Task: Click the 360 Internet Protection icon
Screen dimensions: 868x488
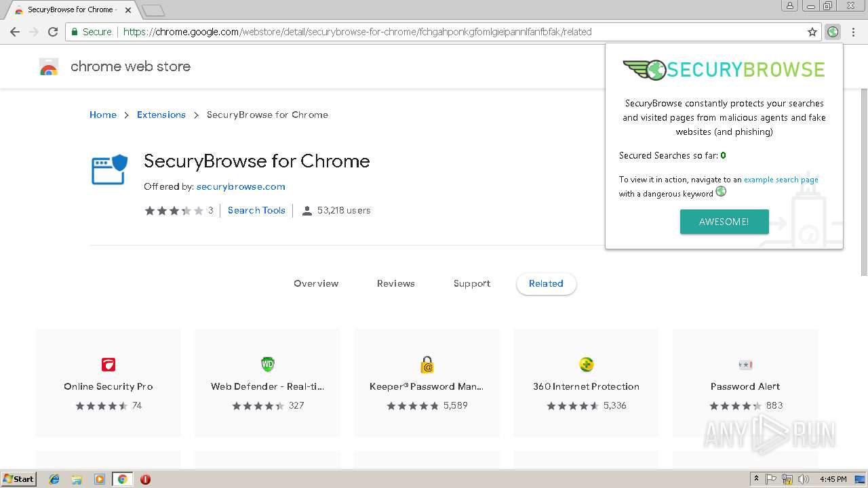Action: click(587, 365)
